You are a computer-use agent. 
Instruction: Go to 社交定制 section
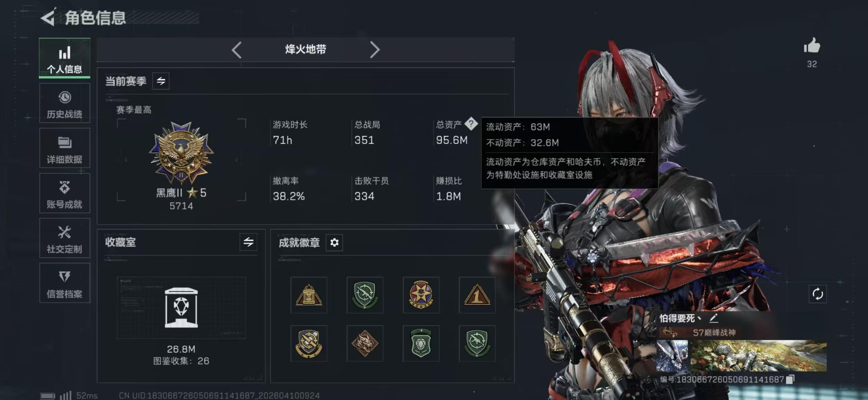coord(65,238)
